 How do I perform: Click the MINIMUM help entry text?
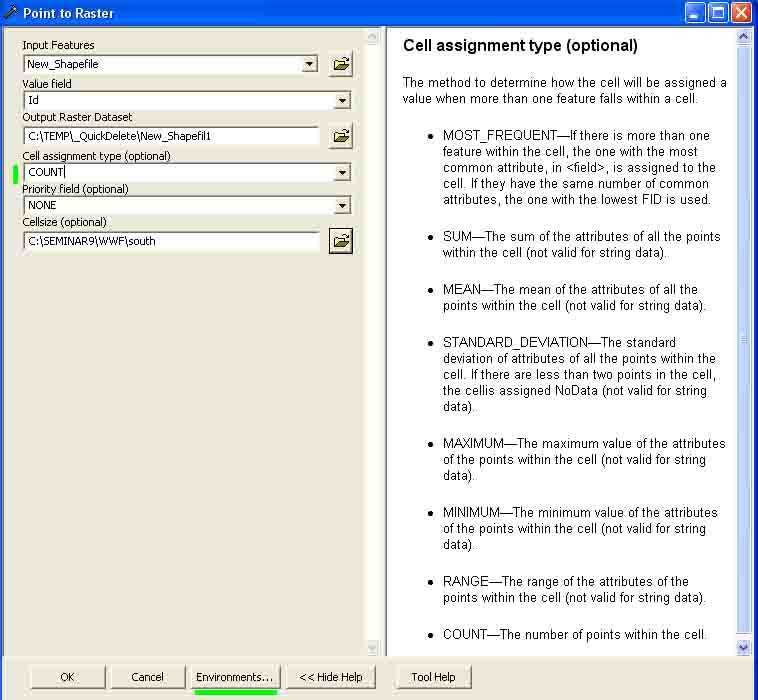[580, 528]
